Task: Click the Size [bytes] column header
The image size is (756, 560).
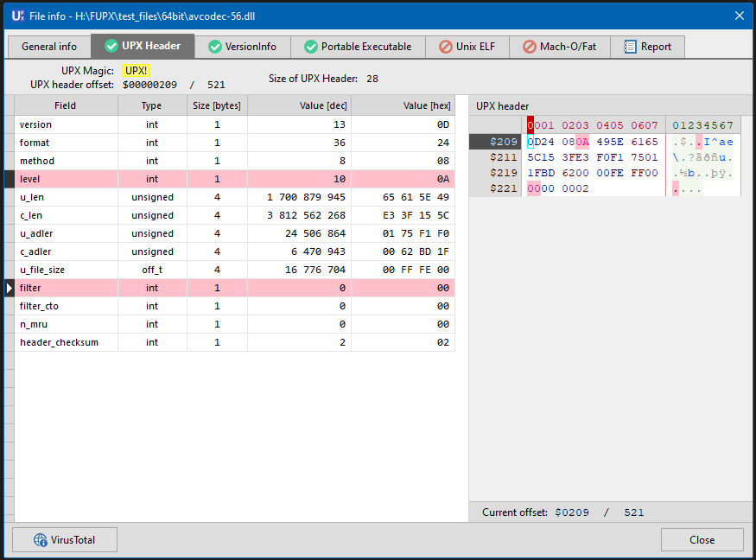Action: [217, 105]
